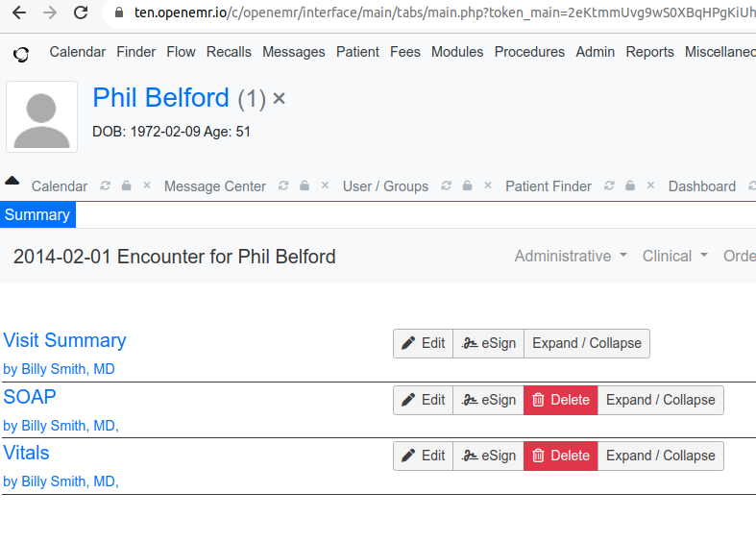756x543 pixels.
Task: Edit the Visit Summary form
Action: tap(423, 343)
